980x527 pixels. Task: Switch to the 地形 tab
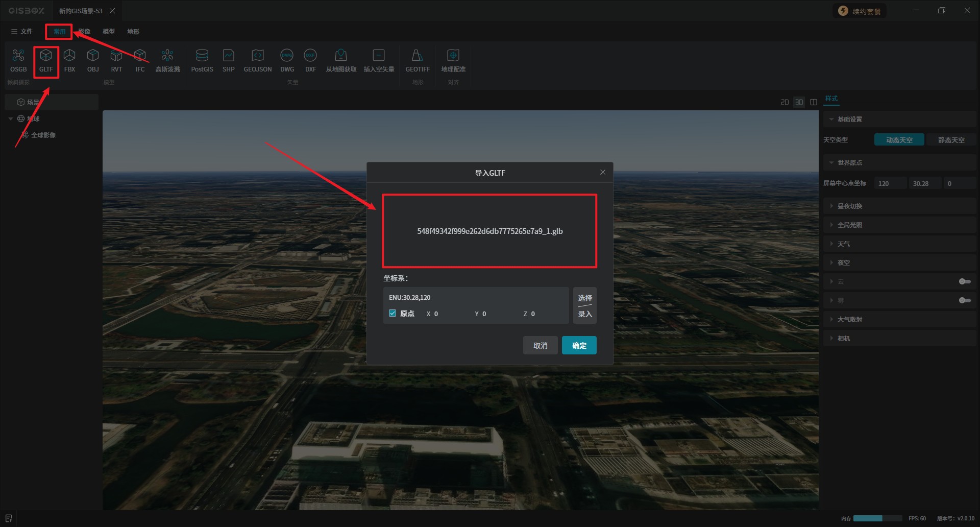133,32
